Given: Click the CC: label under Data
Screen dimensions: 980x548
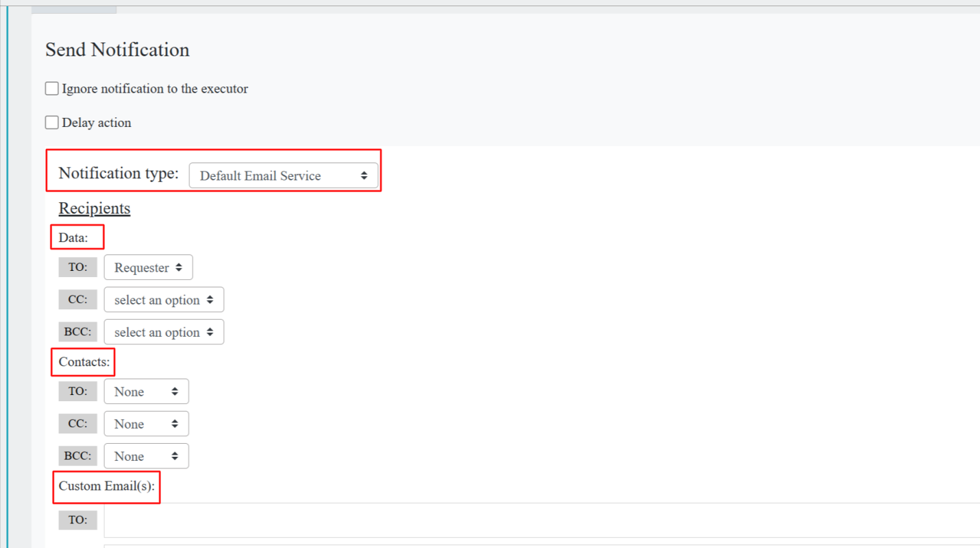Looking at the screenshot, I should tap(78, 300).
